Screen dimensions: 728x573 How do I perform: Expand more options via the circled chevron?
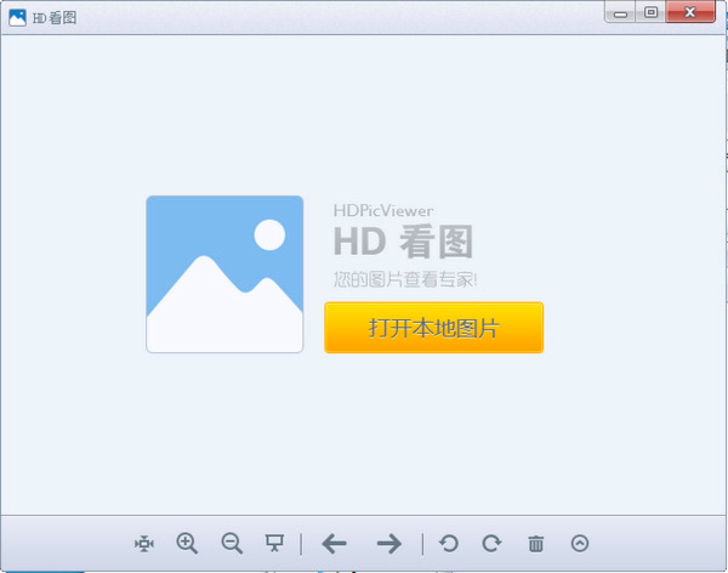pos(579,543)
